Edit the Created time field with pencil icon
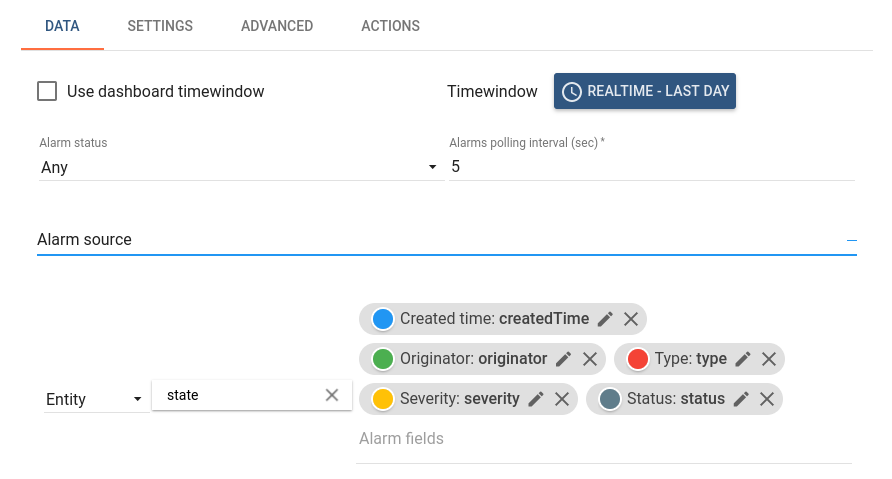 [x=605, y=319]
